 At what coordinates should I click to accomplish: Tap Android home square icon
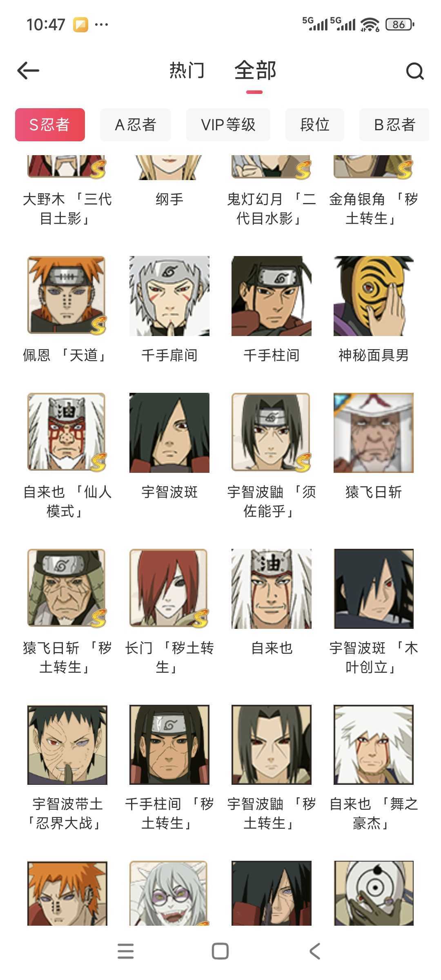(220, 951)
